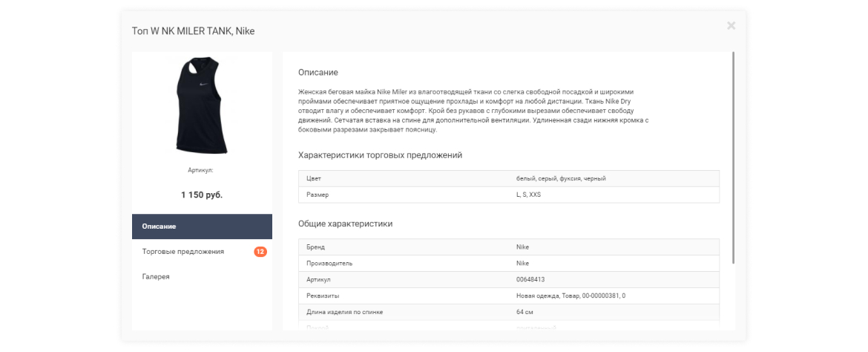Click the Nike value in Производитель row
The width and height of the screenshot is (868, 352).
click(x=522, y=264)
